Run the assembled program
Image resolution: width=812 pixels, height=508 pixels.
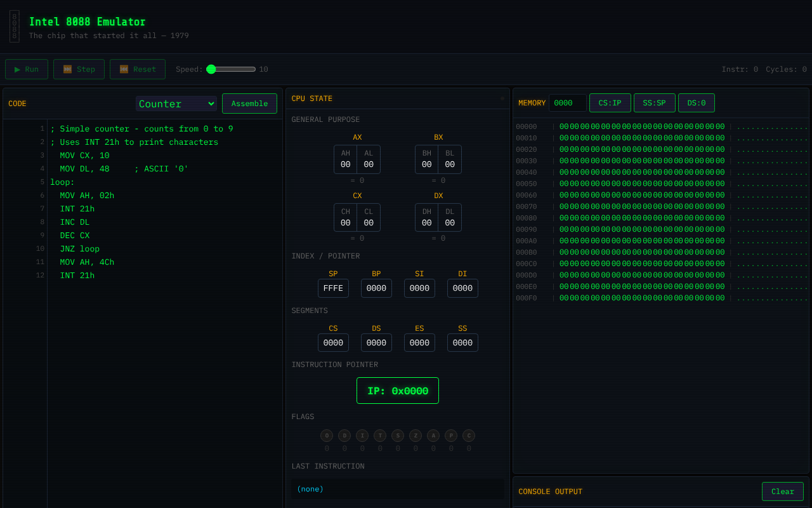27,69
